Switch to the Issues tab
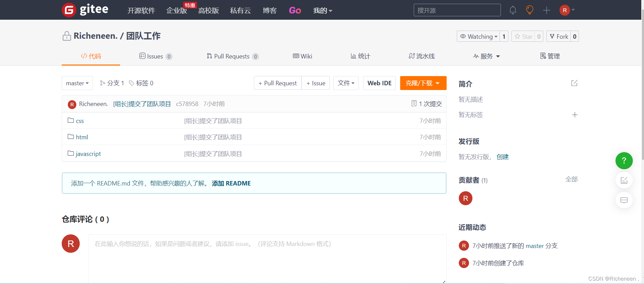644x284 pixels. (156, 56)
